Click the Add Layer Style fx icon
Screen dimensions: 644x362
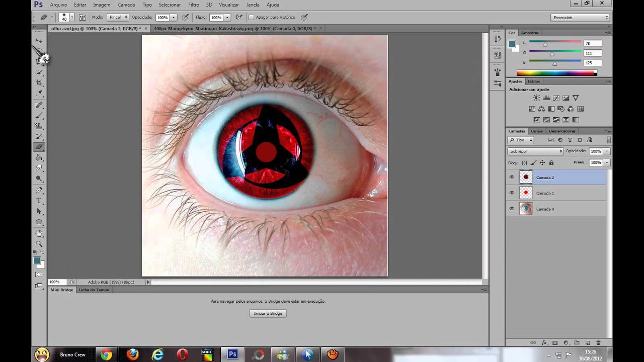(x=544, y=343)
